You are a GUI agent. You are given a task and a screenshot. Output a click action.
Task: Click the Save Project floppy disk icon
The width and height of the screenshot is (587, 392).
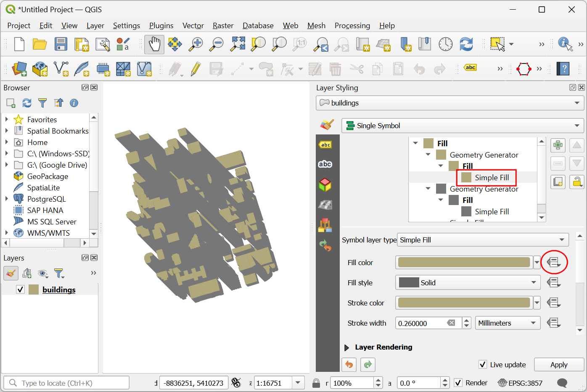pyautogui.click(x=61, y=44)
